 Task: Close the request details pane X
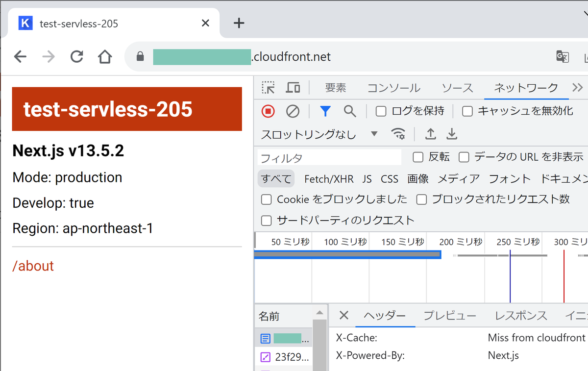(344, 315)
